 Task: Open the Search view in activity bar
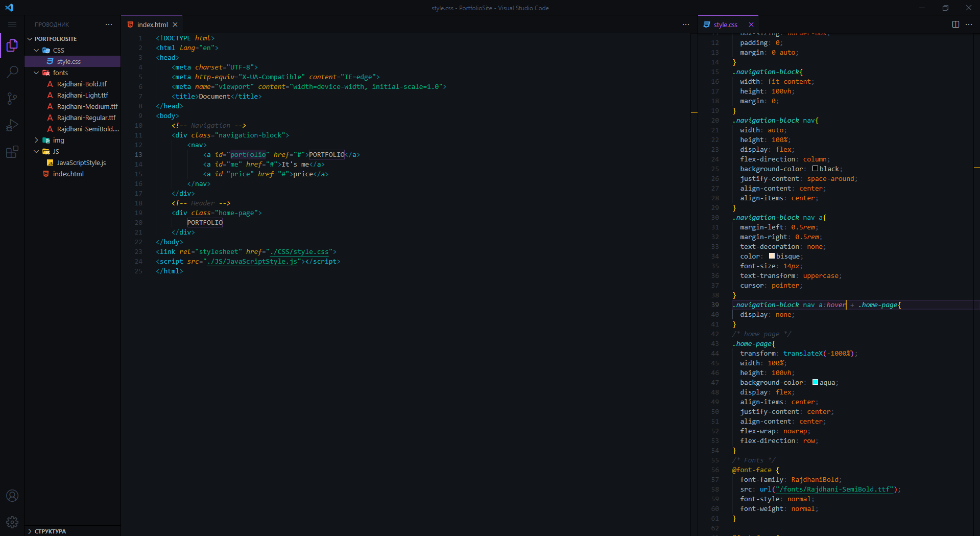12,72
